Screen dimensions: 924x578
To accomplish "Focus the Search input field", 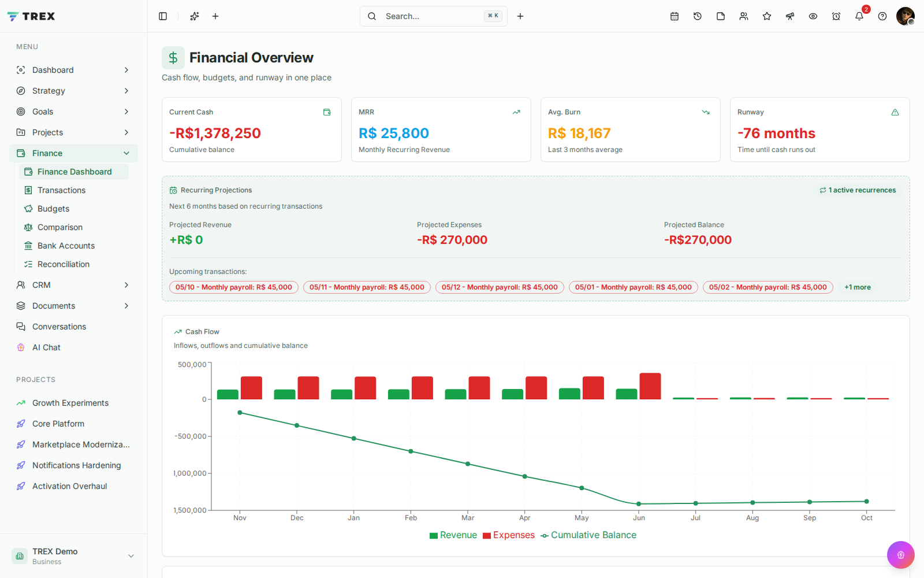I will 433,16.
